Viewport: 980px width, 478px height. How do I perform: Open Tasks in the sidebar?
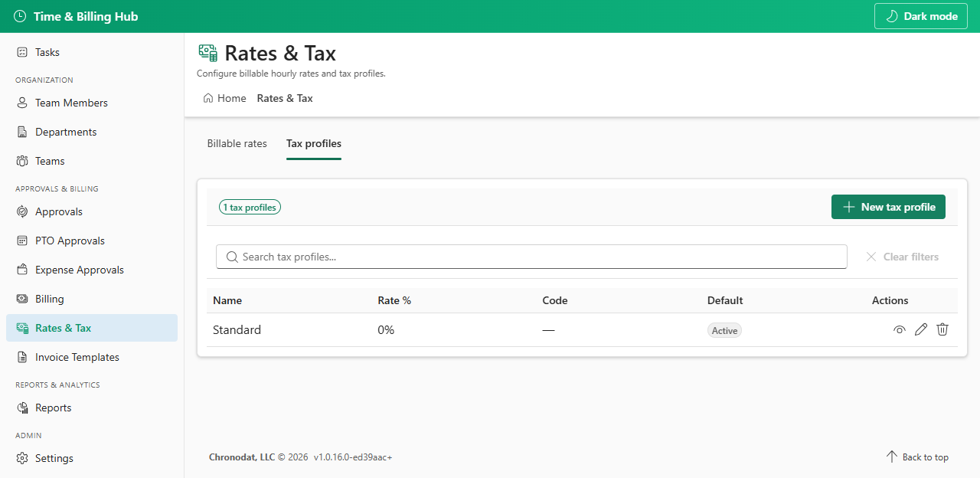pyautogui.click(x=92, y=52)
